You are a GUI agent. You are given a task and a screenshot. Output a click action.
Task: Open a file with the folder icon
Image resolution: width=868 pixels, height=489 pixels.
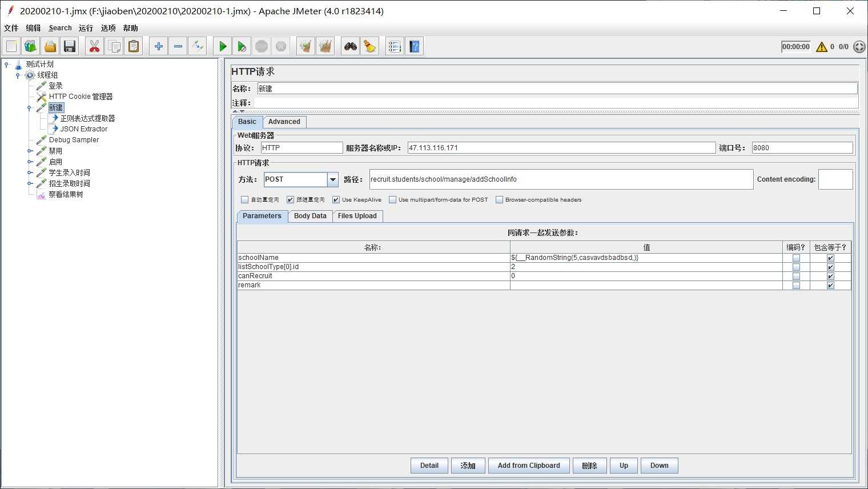point(50,46)
